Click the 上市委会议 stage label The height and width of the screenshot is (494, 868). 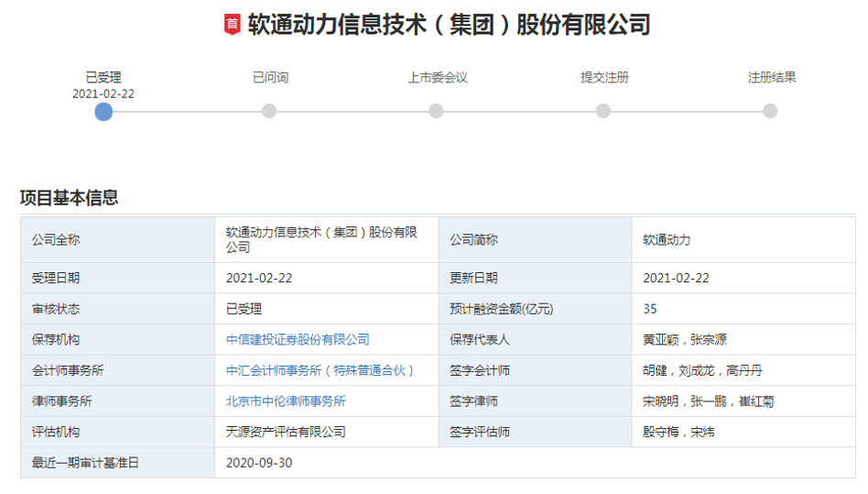pyautogui.click(x=438, y=78)
